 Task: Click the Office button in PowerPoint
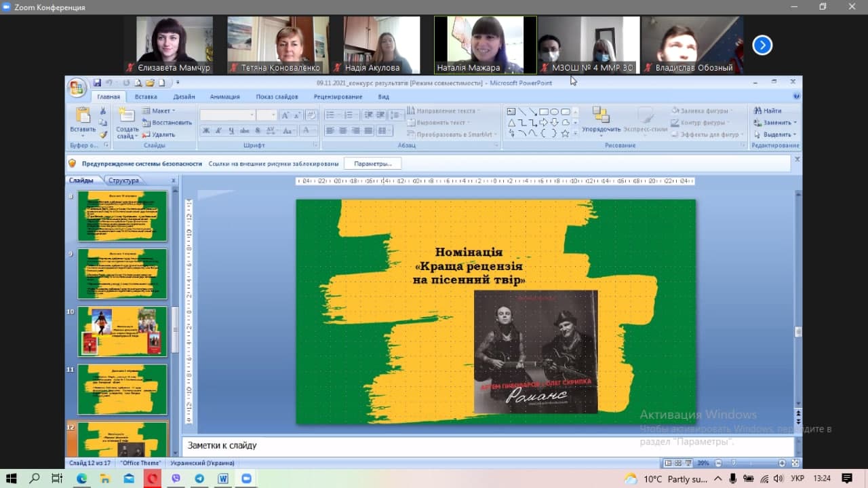[77, 88]
